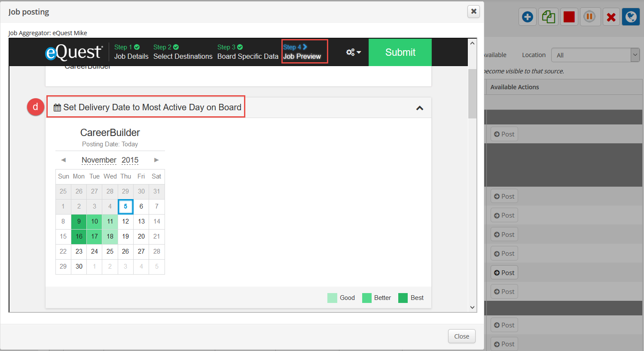
Task: Select November 17 on the calendar
Action: point(95,236)
